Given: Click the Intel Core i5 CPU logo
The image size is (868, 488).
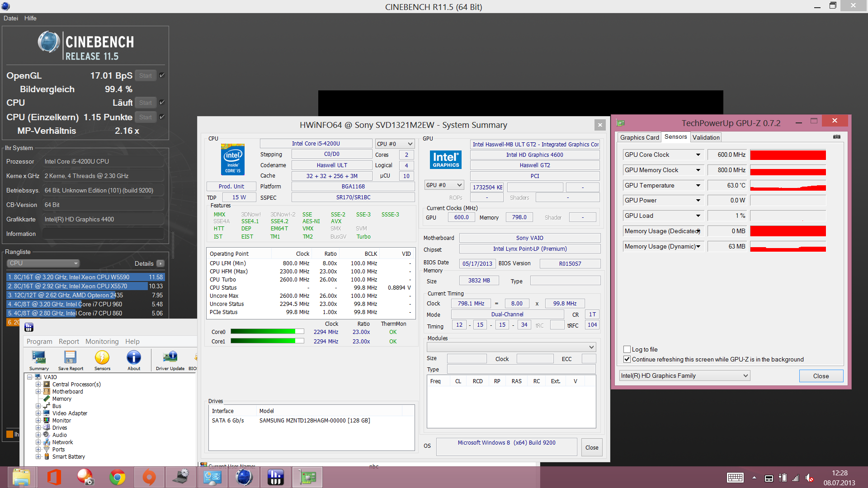Looking at the screenshot, I should click(x=233, y=159).
